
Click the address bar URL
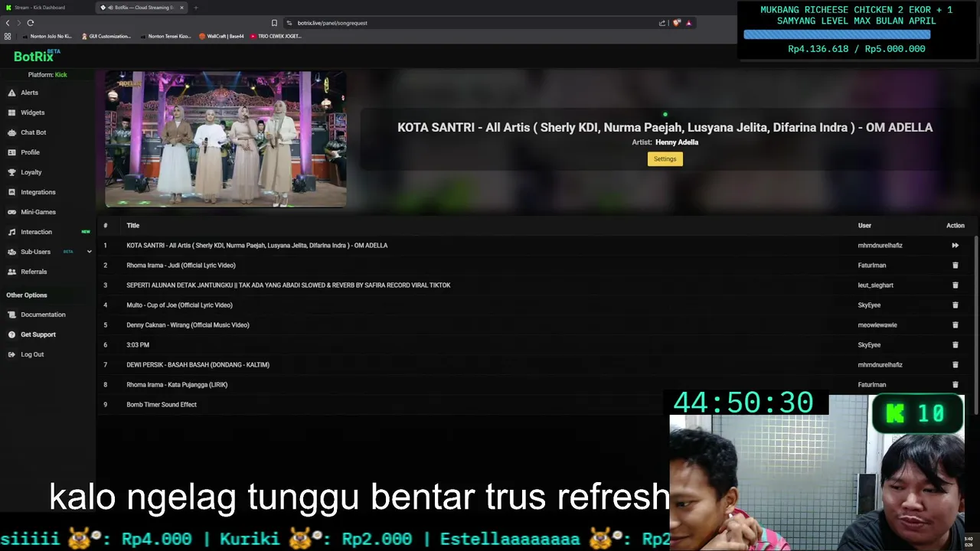click(332, 23)
